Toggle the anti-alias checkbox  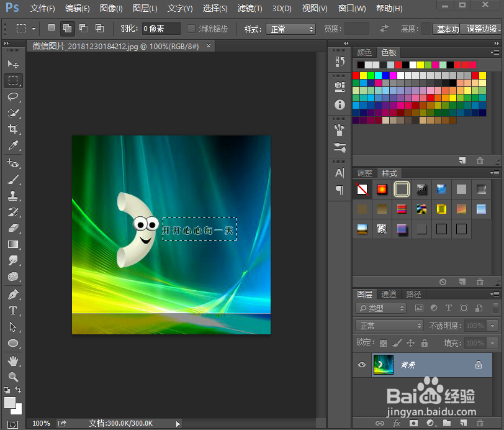tap(191, 29)
